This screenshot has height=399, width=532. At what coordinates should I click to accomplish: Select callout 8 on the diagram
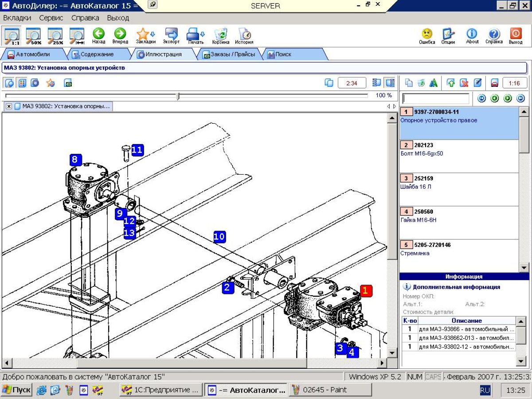76,160
